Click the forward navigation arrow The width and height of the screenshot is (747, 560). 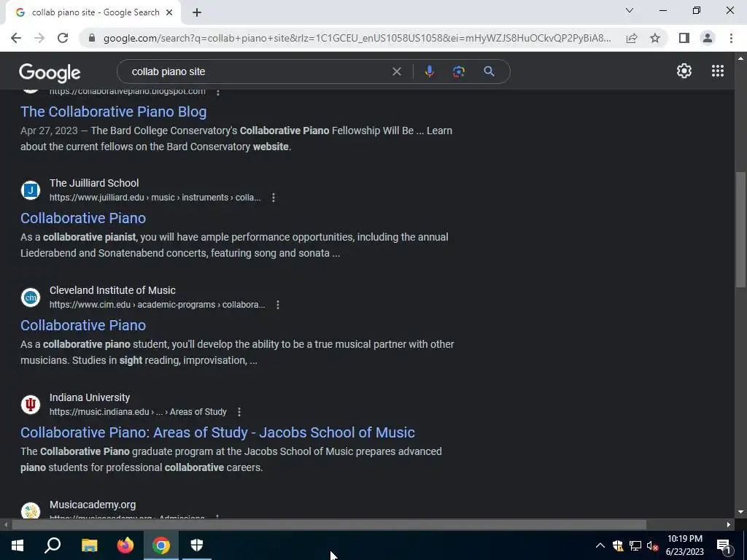(39, 38)
